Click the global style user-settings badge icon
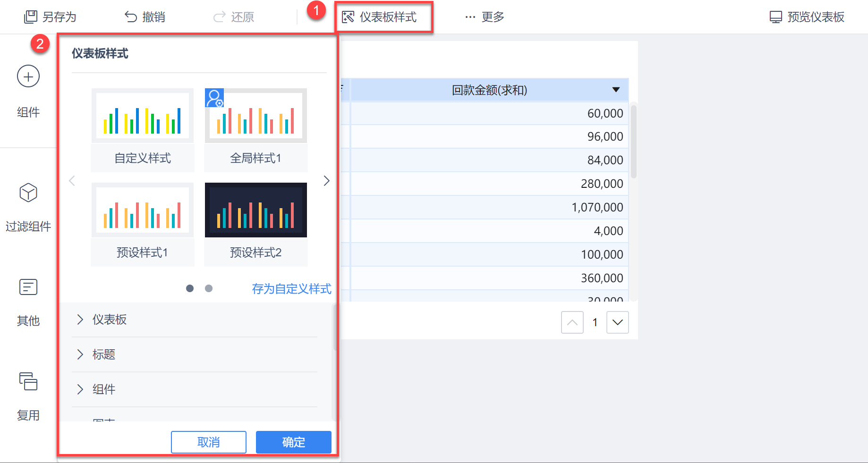The image size is (868, 463). (214, 98)
